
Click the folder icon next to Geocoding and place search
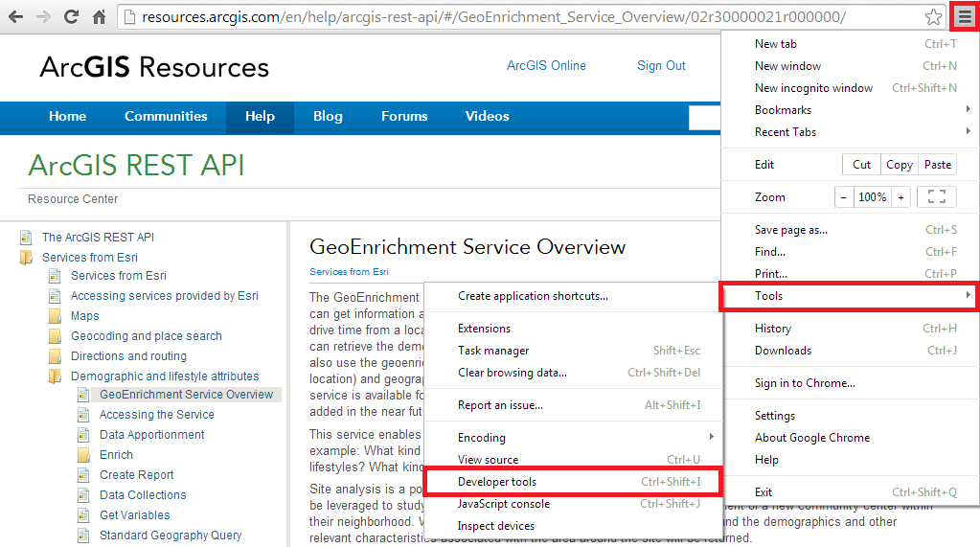tap(55, 336)
